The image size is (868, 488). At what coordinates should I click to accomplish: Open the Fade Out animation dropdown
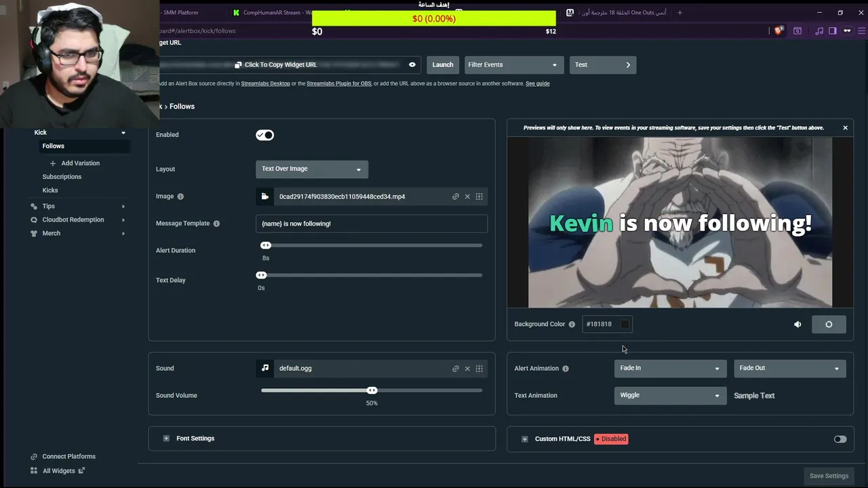coord(790,368)
